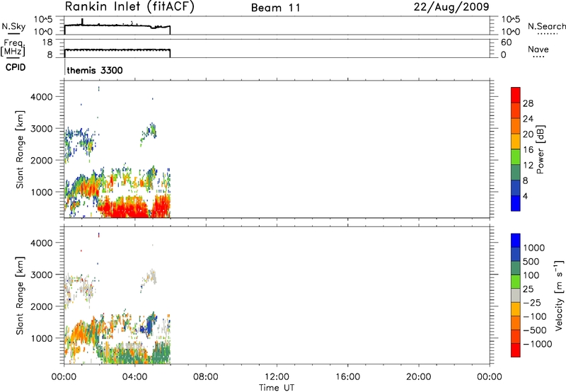
Task: Click the 'N.Sky' legend label
Action: [x=13, y=26]
